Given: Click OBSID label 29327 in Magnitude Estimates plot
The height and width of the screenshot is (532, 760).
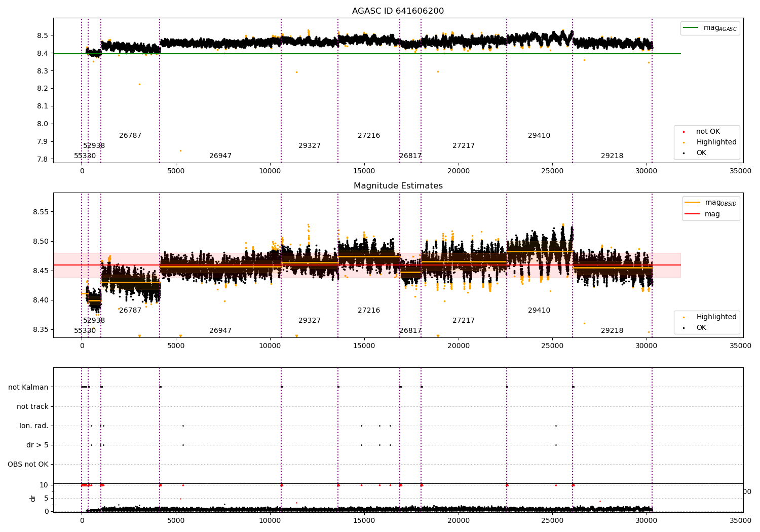Looking at the screenshot, I should (310, 321).
